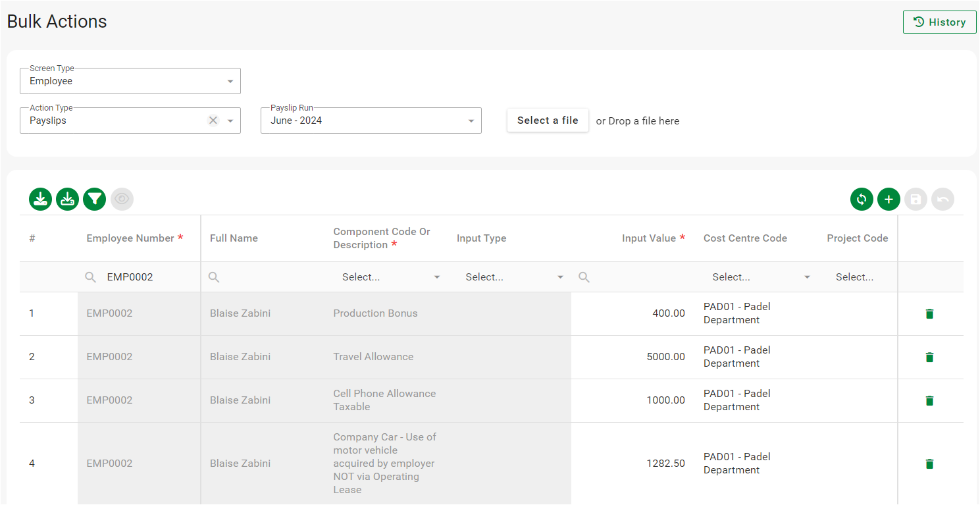
Task: Open the Component Code filter dropdown
Action: point(390,277)
